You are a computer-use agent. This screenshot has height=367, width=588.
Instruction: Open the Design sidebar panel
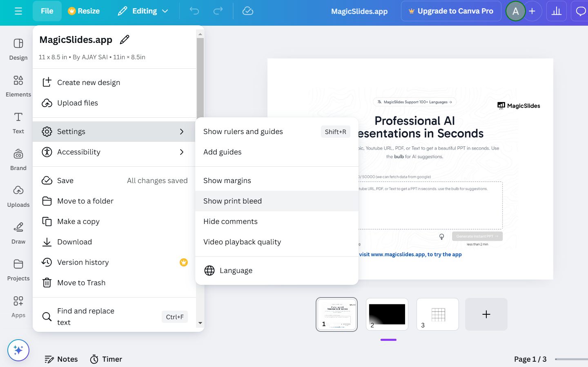coord(18,49)
